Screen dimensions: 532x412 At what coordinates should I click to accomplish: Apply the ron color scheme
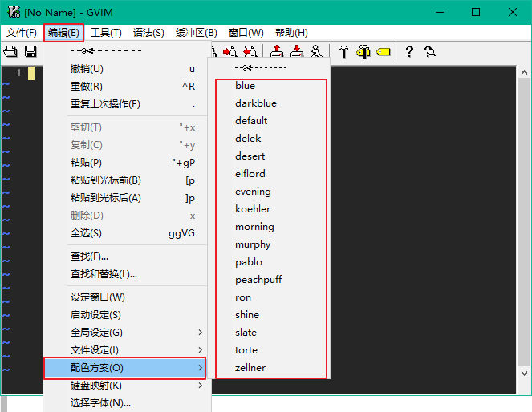tap(269, 297)
